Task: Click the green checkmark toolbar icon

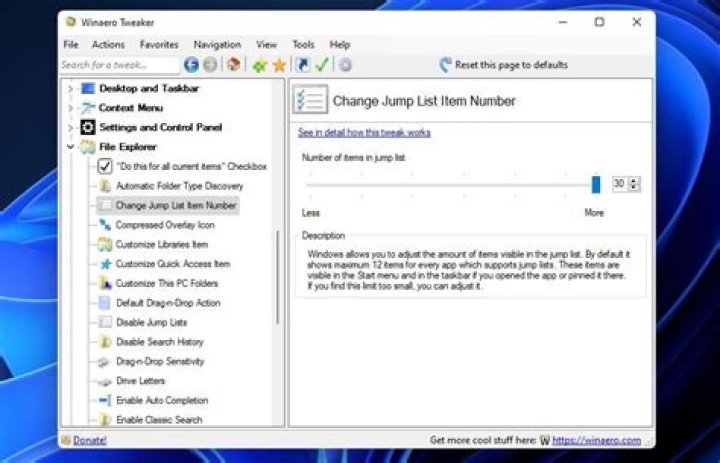Action: point(322,65)
